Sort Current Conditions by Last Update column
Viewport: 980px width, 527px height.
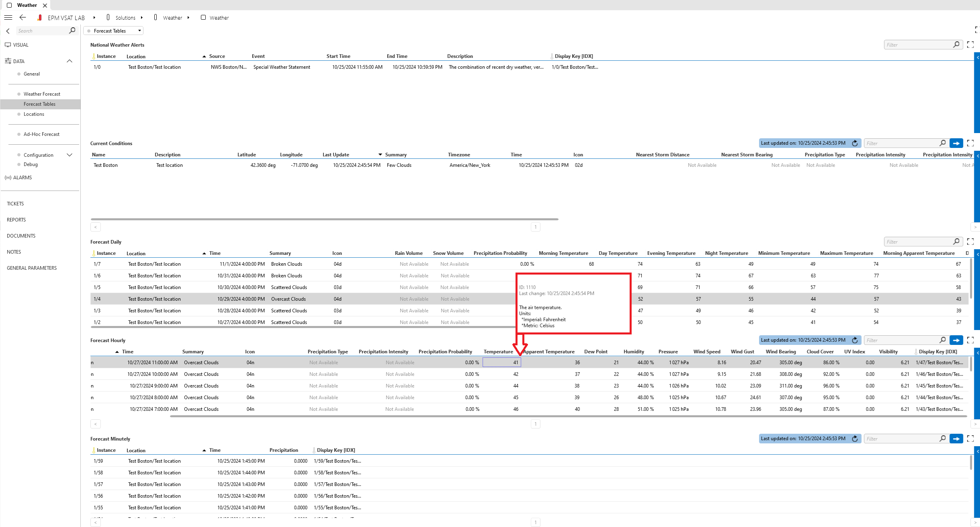[x=336, y=155]
